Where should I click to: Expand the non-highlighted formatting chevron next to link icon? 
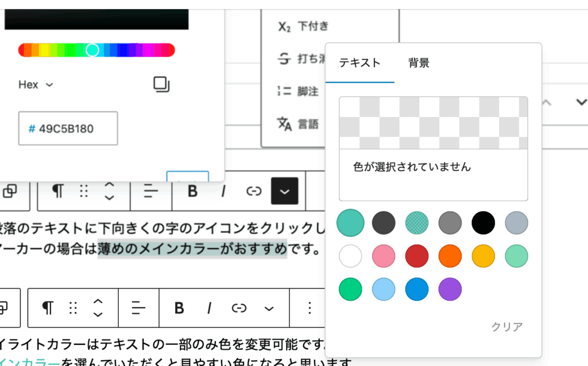[269, 308]
